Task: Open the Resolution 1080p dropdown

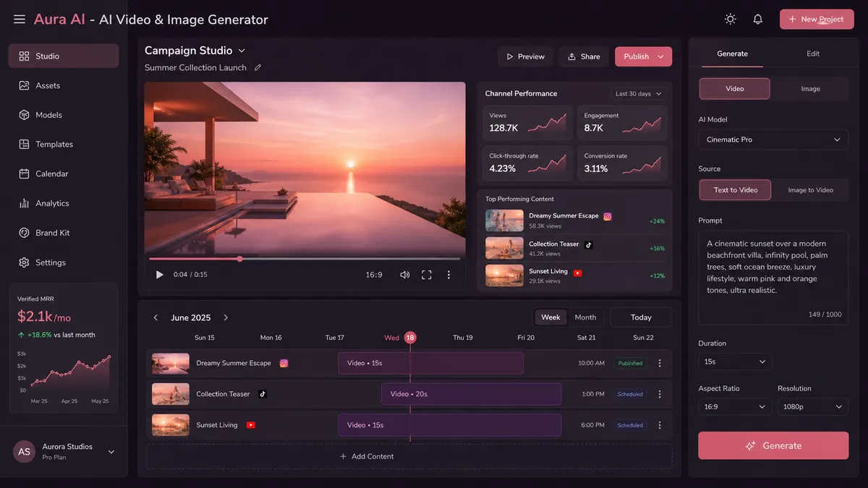Action: click(x=813, y=407)
